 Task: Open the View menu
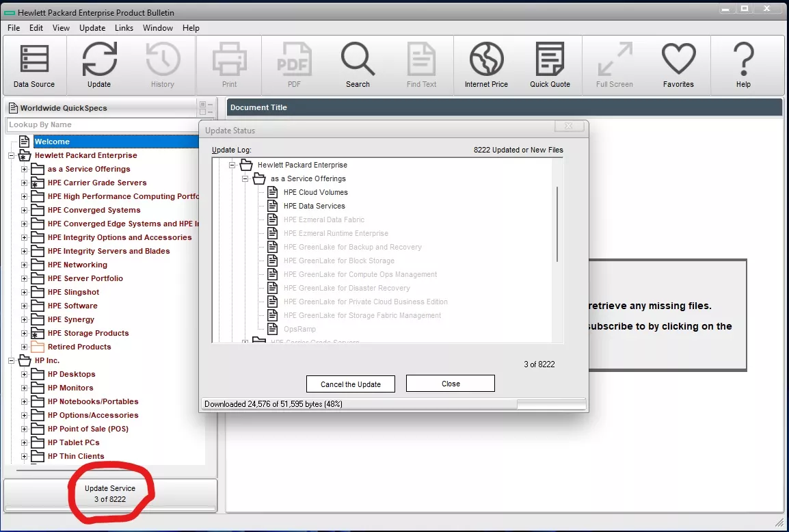pos(61,27)
